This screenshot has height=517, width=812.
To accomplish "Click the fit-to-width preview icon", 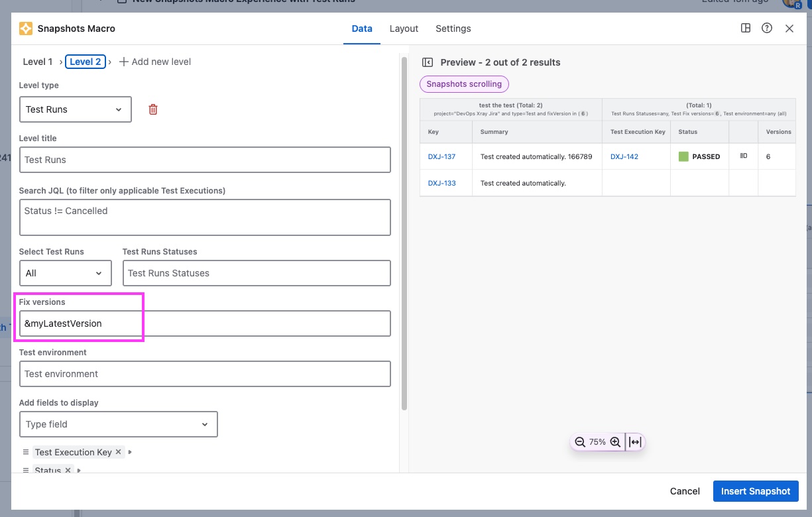I will click(635, 442).
